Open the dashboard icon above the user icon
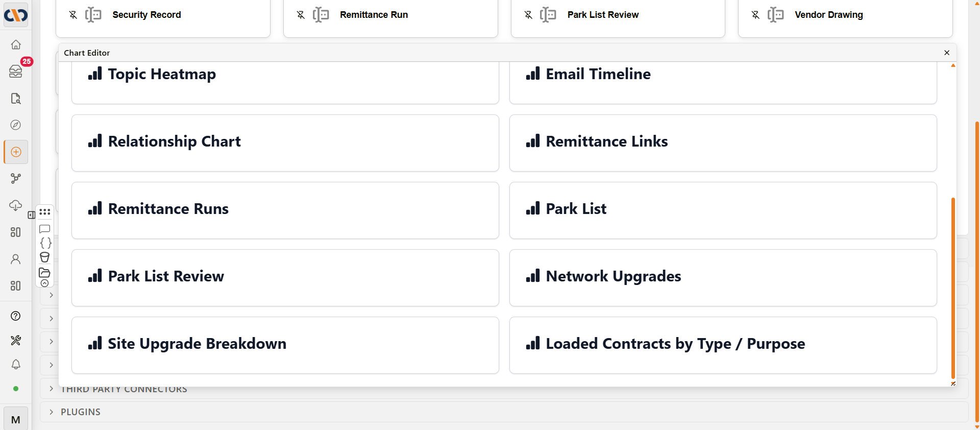Image resolution: width=980 pixels, height=430 pixels. pos(16,232)
